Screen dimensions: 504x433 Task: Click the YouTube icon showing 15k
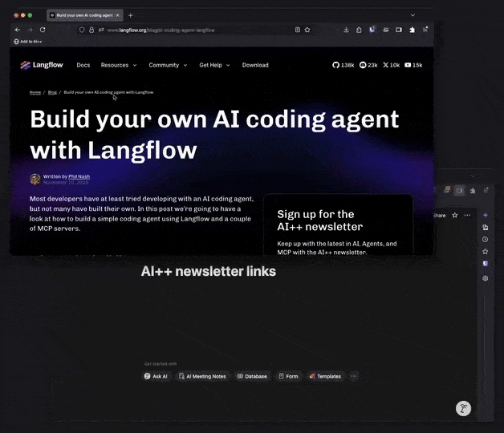pos(408,65)
